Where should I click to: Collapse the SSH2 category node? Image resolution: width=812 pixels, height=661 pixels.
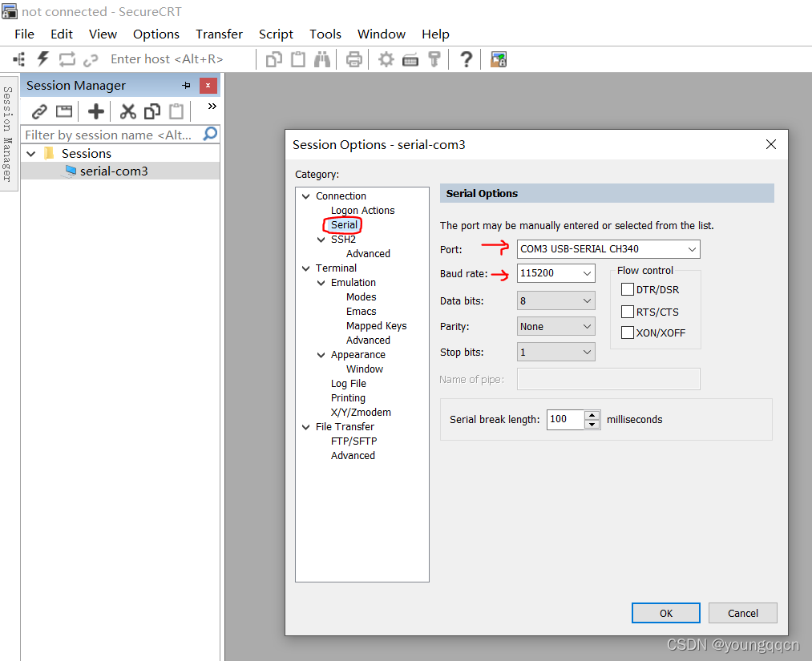pyautogui.click(x=321, y=240)
